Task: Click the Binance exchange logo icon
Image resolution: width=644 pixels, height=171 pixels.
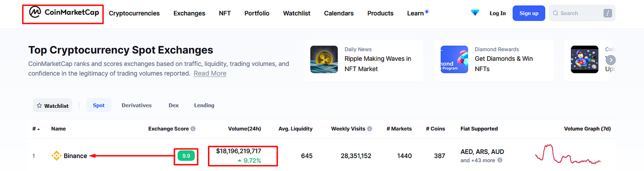Action: click(56, 156)
